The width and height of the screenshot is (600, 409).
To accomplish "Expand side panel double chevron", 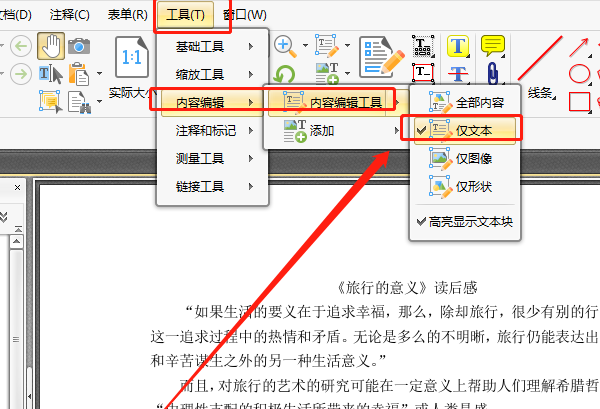I will point(3,217).
